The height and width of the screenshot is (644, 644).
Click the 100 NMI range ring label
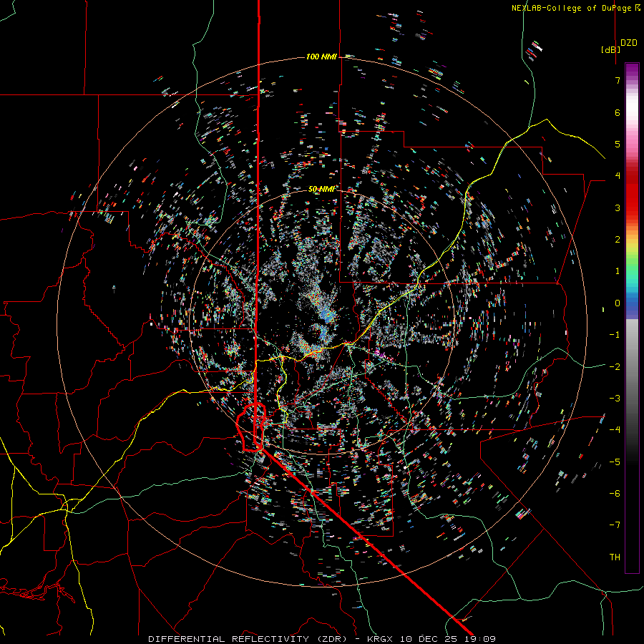coord(321,57)
